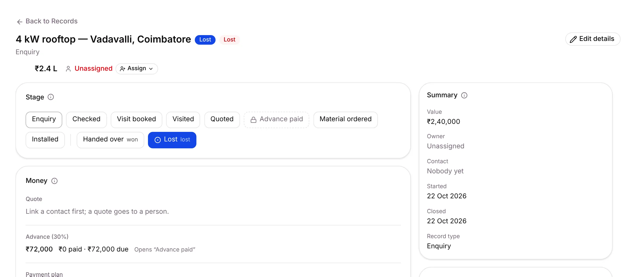Click the ₹2.4 L amount

[x=46, y=69]
